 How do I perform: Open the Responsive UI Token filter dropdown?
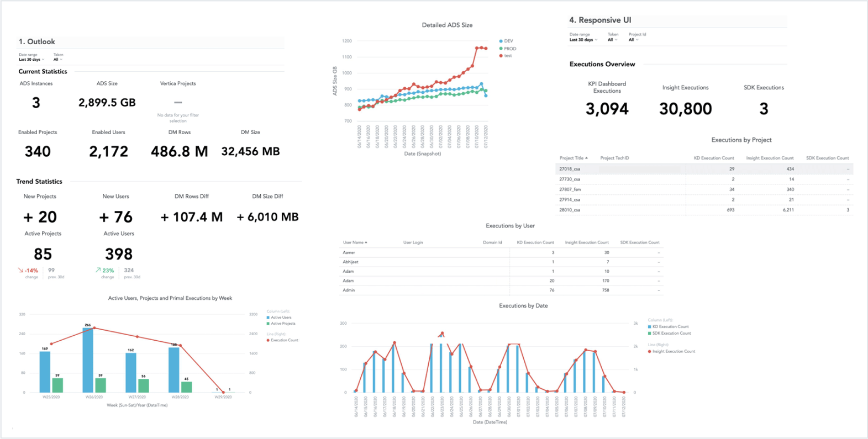click(x=612, y=40)
